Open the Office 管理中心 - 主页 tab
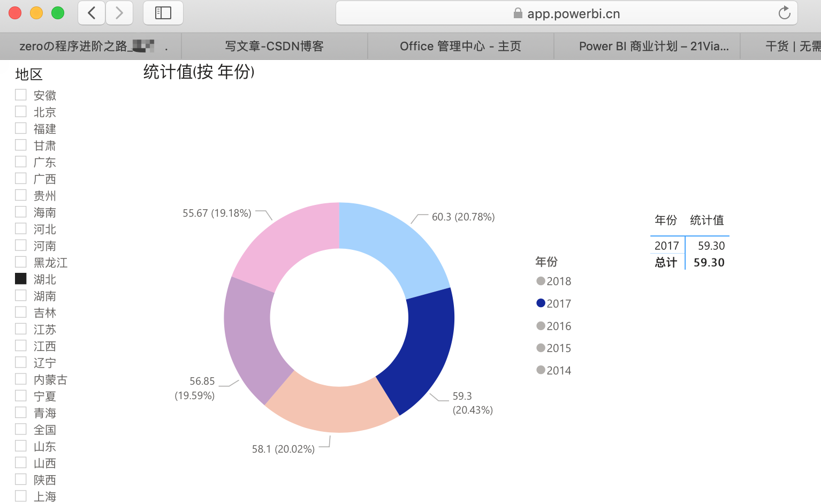This screenshot has height=504, width=821. 461,47
